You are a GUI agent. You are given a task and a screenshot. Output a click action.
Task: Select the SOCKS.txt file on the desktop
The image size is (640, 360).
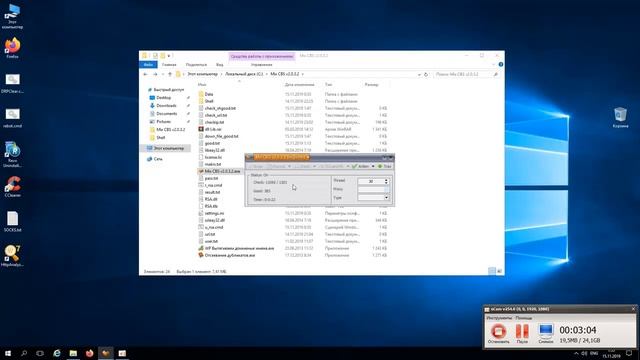[13, 222]
